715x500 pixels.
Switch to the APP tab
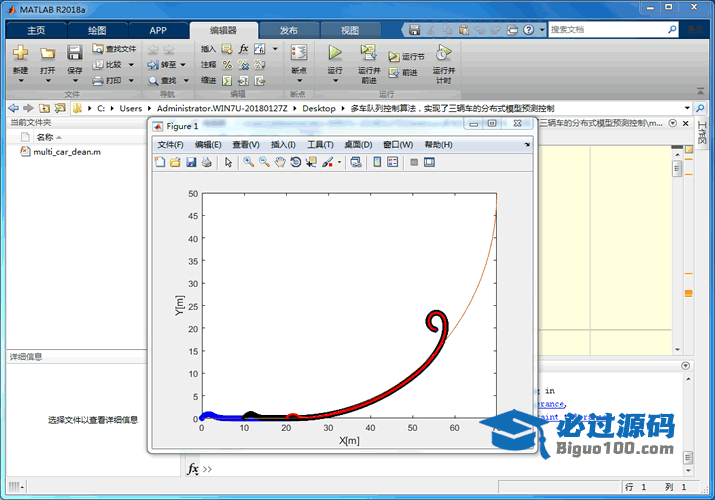158,30
